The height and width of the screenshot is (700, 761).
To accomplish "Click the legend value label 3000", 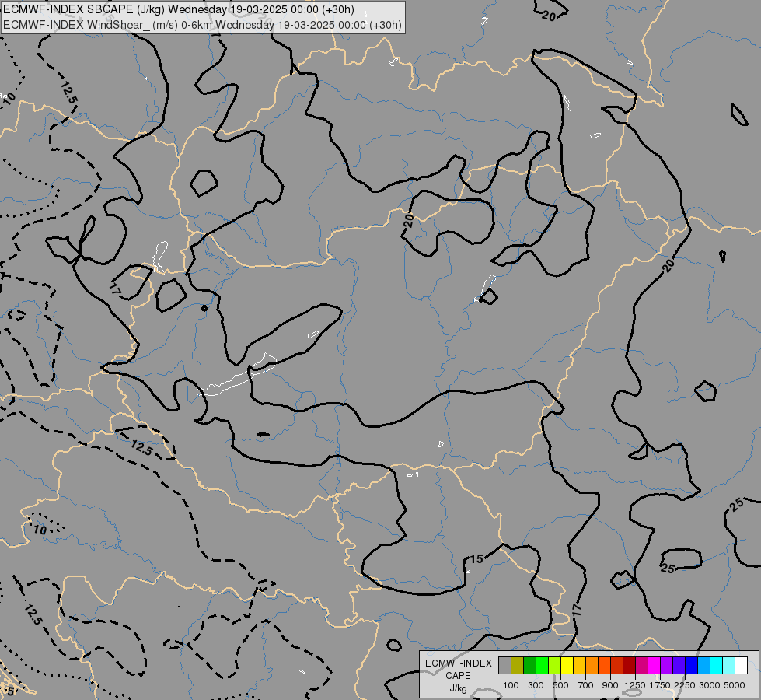I will (710, 685).
